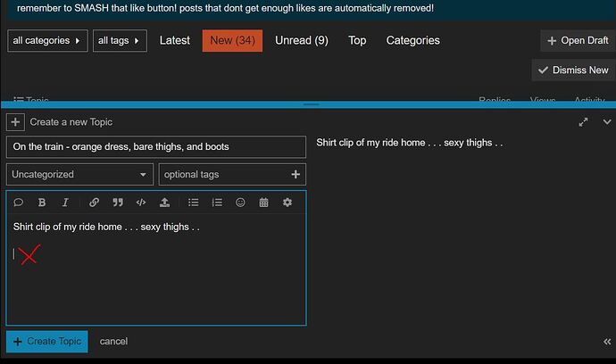Focus the topic title input field
The width and height of the screenshot is (616, 364).
point(156,147)
